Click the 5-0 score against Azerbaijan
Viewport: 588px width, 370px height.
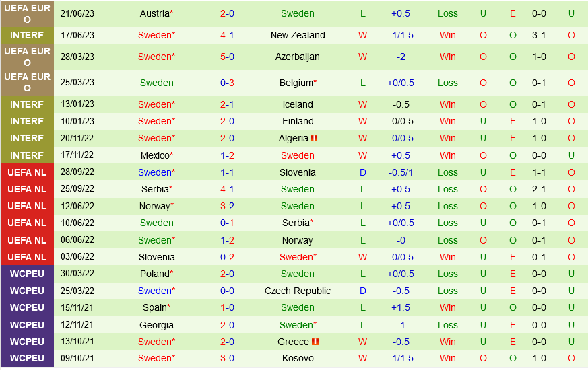click(x=227, y=57)
